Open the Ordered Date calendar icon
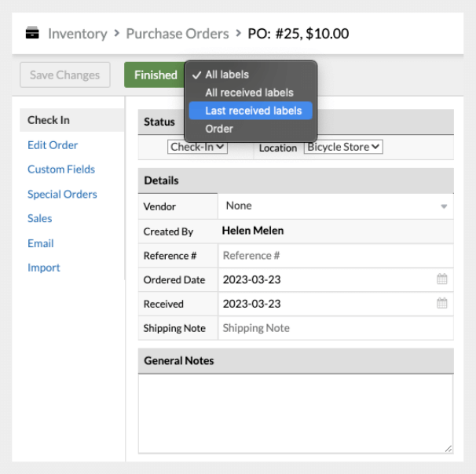The height and width of the screenshot is (474, 476). click(441, 279)
